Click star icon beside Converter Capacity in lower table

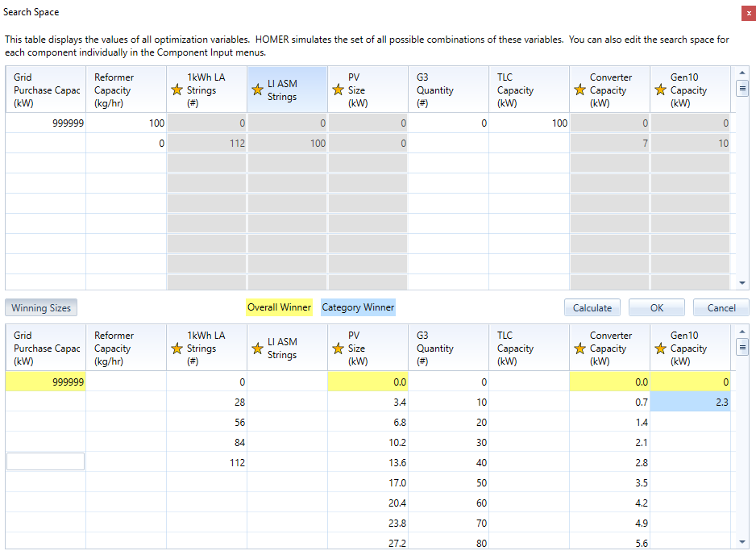pyautogui.click(x=579, y=348)
